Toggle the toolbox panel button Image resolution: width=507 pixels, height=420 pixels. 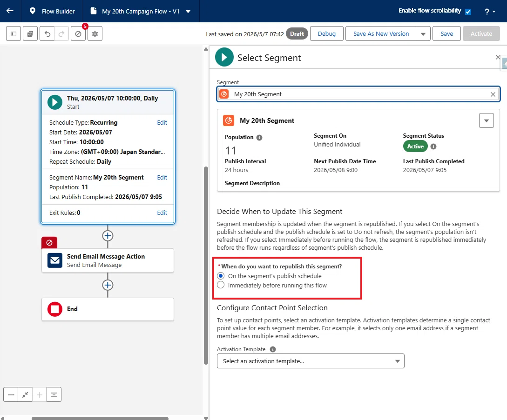pos(14,33)
